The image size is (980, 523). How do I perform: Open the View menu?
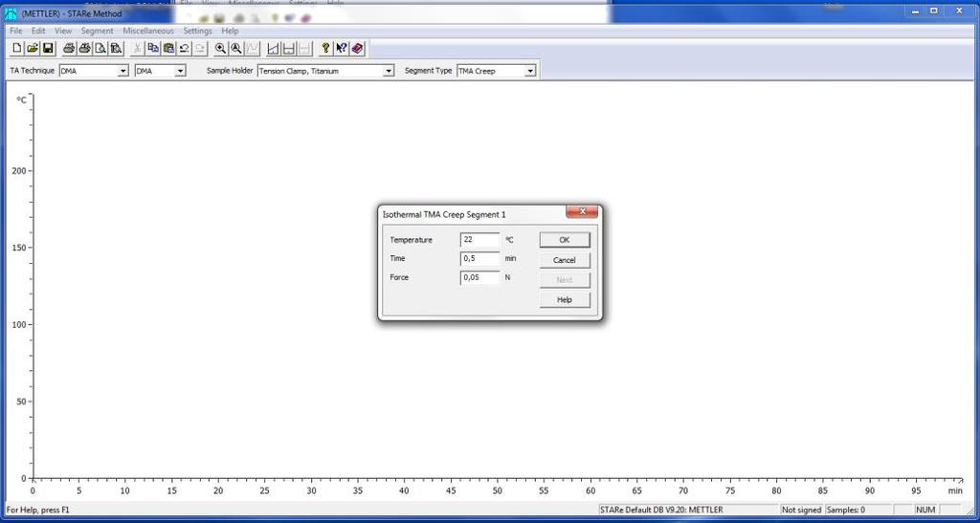pos(63,31)
